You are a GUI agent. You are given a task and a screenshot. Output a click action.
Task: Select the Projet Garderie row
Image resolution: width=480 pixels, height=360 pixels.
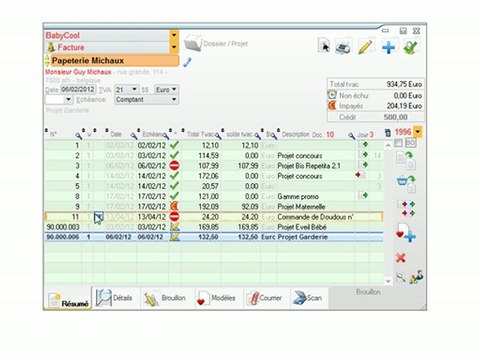[x=214, y=237]
